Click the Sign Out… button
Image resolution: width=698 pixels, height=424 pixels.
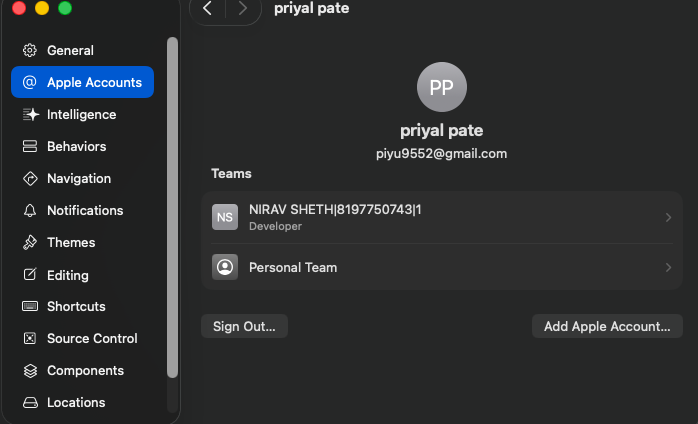click(x=244, y=326)
